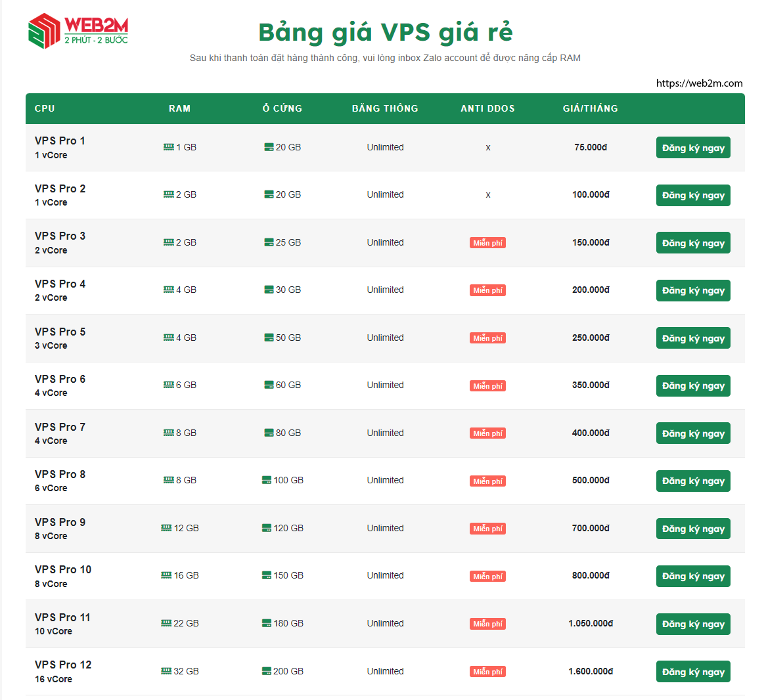Click the drive icon beside 100 GB
Screen dimensions: 766x700
tap(266, 480)
